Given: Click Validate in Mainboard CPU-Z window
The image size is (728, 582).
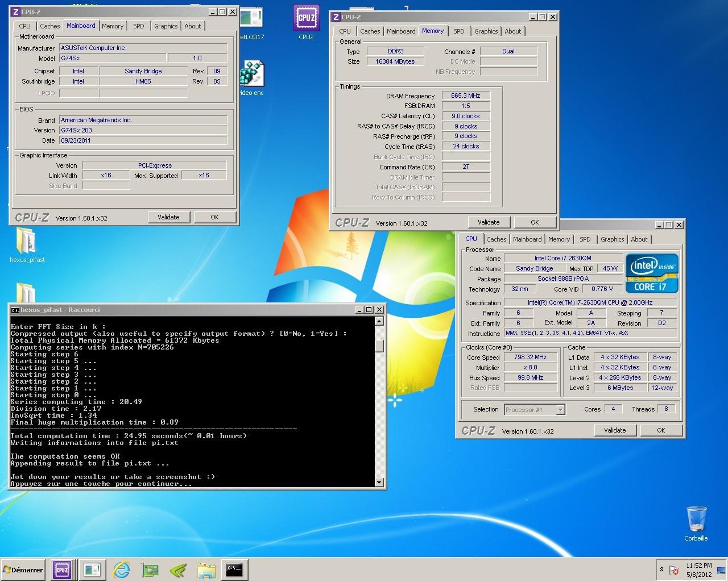Looking at the screenshot, I should 168,217.
